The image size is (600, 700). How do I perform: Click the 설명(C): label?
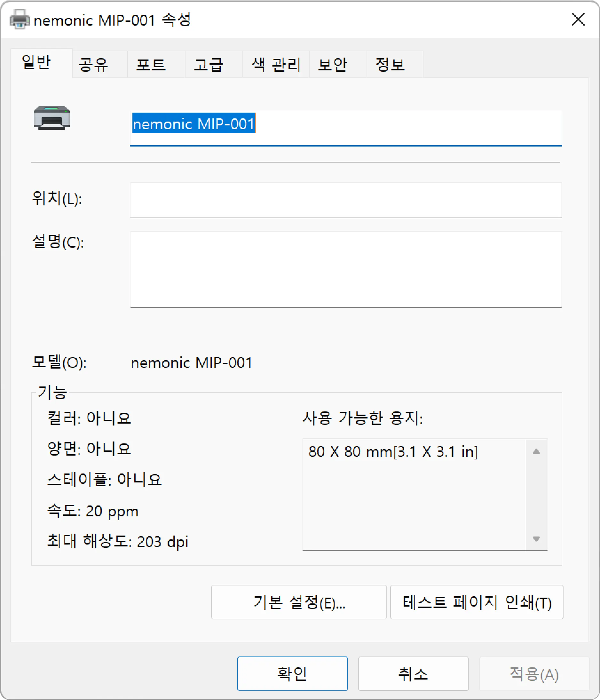(58, 242)
